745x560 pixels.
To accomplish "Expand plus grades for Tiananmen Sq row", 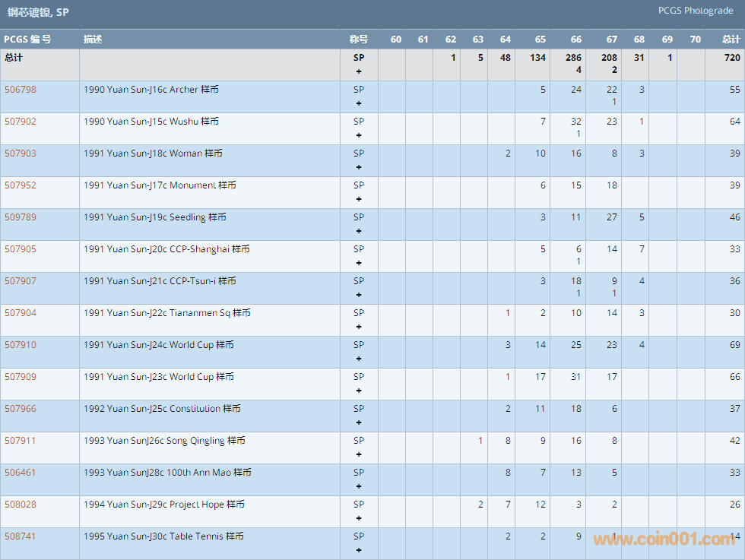I will [359, 327].
